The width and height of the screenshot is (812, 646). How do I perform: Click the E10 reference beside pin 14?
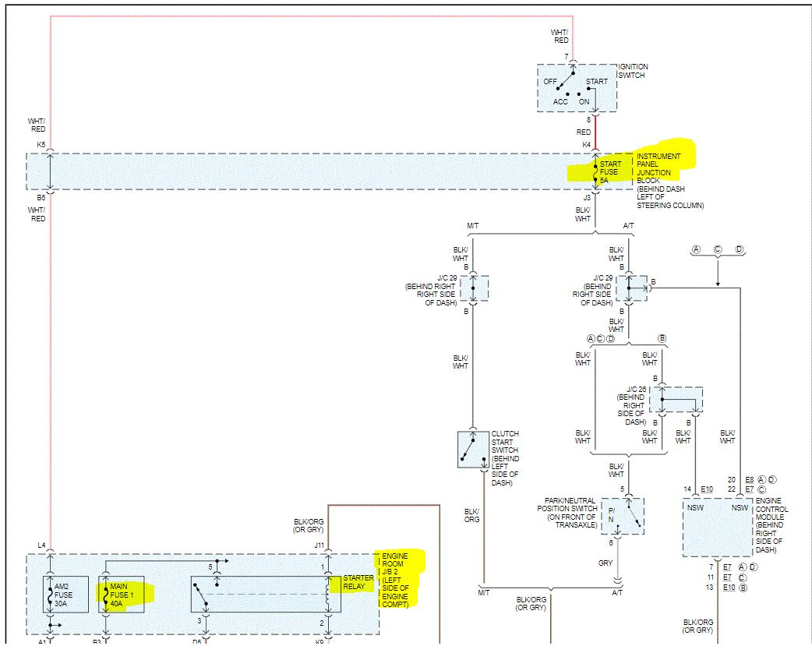(707, 489)
